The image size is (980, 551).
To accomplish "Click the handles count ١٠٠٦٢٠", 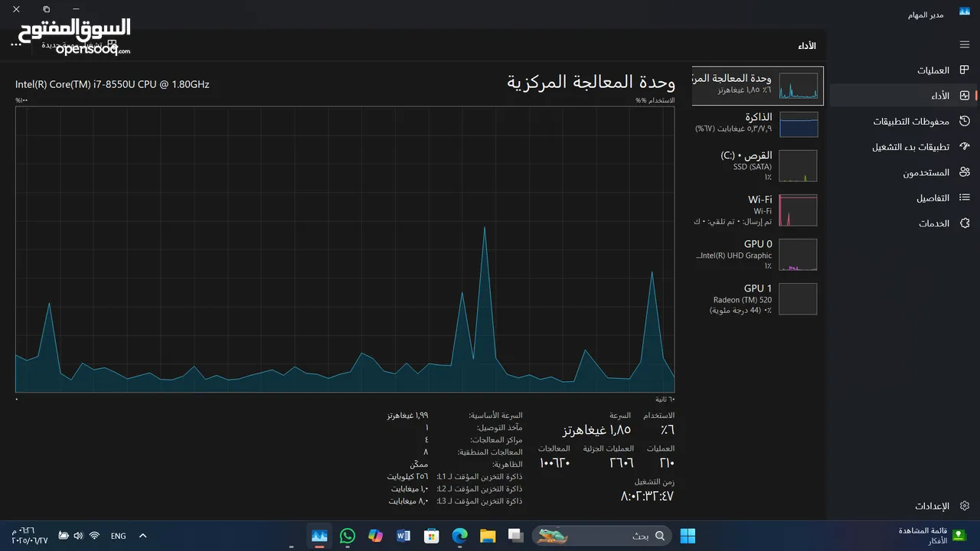I will coord(554,463).
